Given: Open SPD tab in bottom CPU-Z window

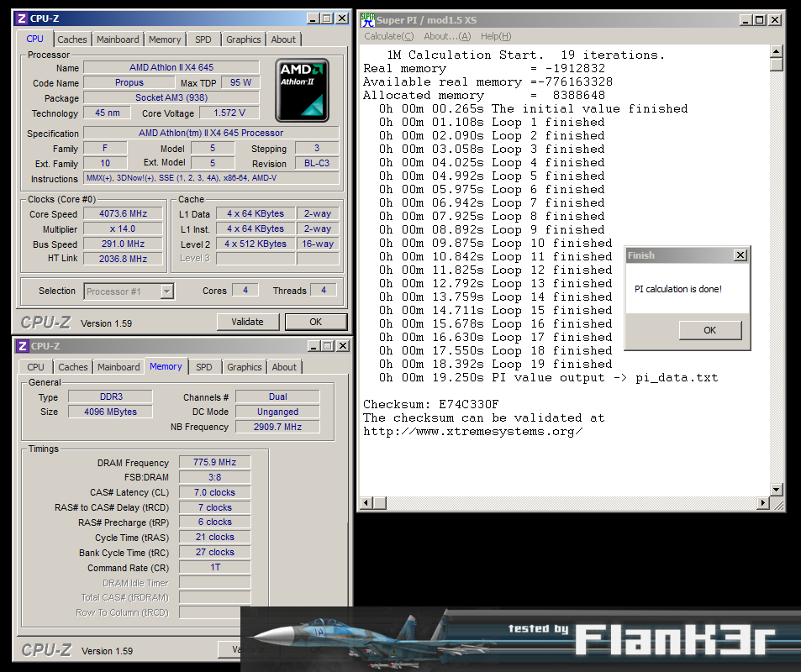Looking at the screenshot, I should pyautogui.click(x=204, y=366).
